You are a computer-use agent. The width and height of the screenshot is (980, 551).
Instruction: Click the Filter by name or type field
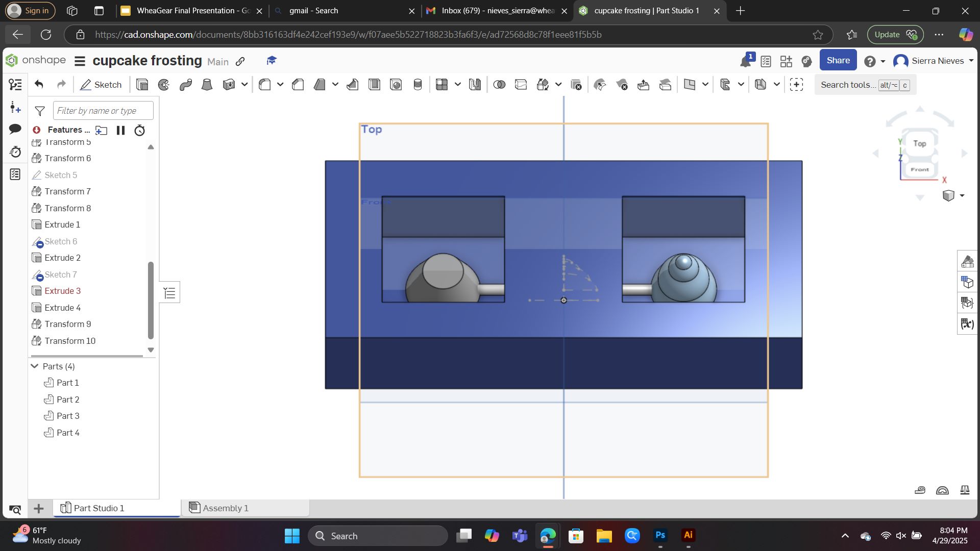[103, 111]
